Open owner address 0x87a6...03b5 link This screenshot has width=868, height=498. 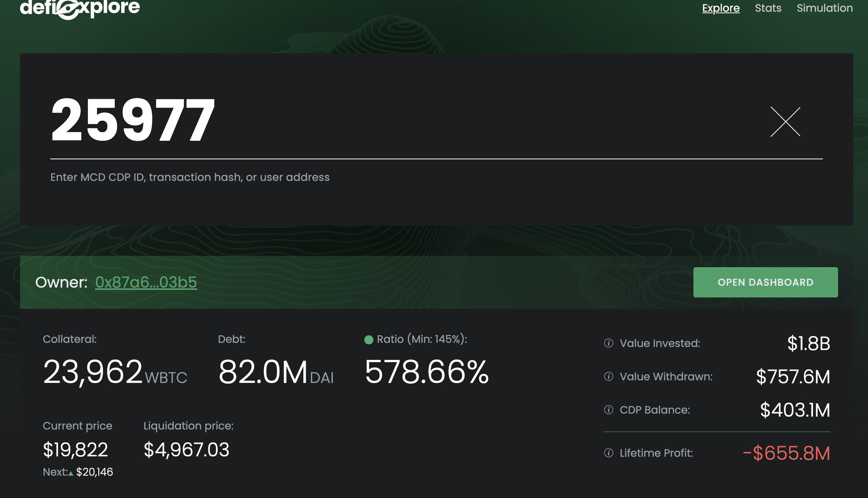click(146, 282)
